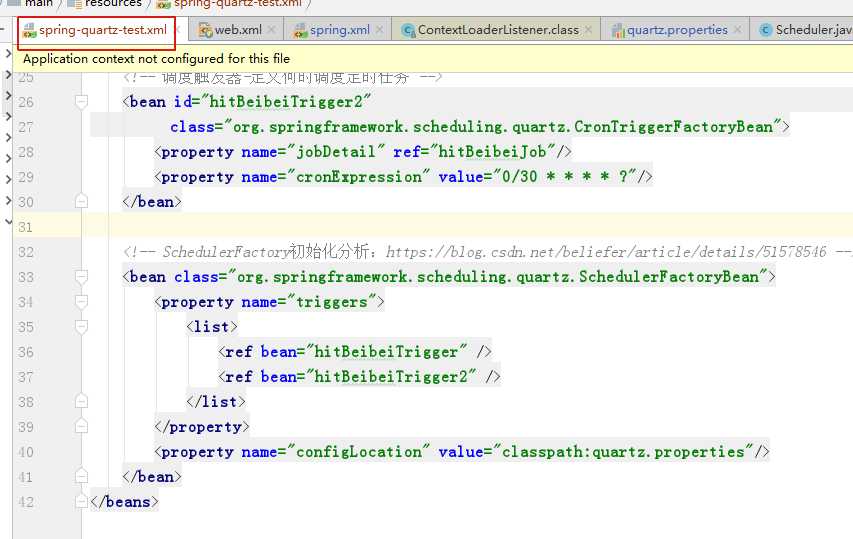
Task: Close the web.xml tab
Action: pos(271,30)
